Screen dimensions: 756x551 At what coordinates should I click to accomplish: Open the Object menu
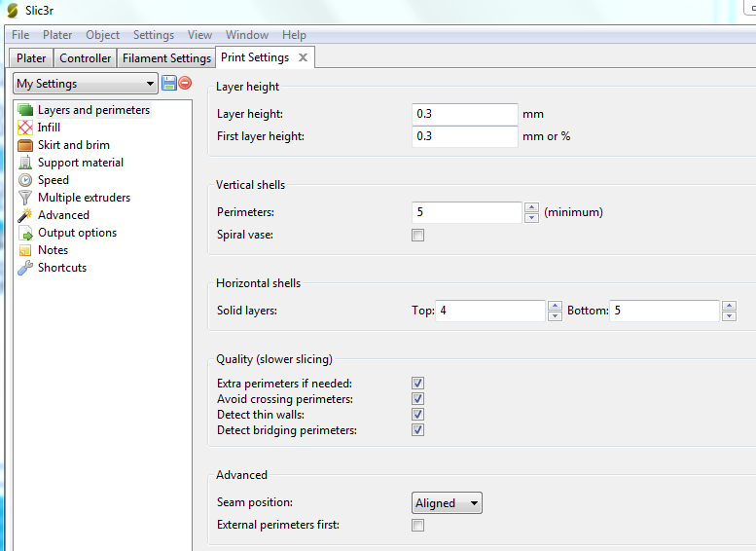(103, 35)
